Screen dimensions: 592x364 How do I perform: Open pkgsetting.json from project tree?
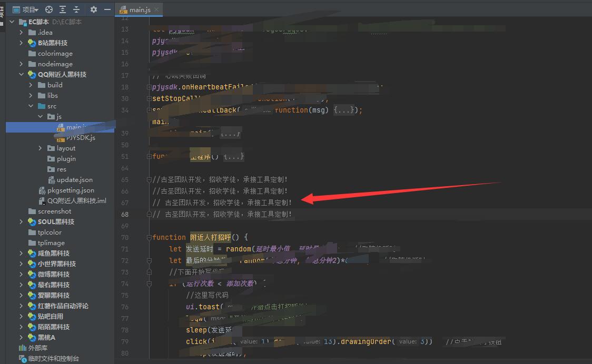click(71, 190)
